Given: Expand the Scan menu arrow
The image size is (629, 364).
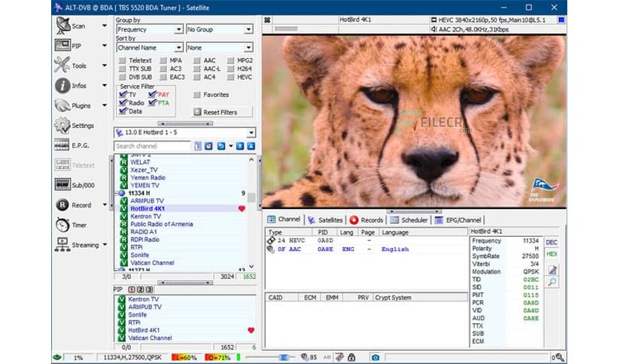Looking at the screenshot, I should [x=105, y=26].
